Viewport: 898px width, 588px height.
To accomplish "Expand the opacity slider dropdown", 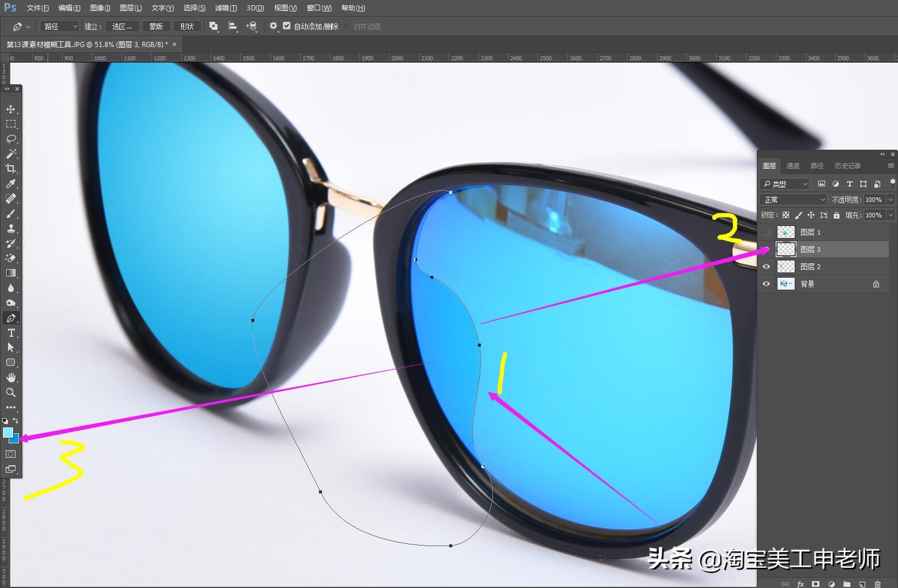I will coord(891,200).
